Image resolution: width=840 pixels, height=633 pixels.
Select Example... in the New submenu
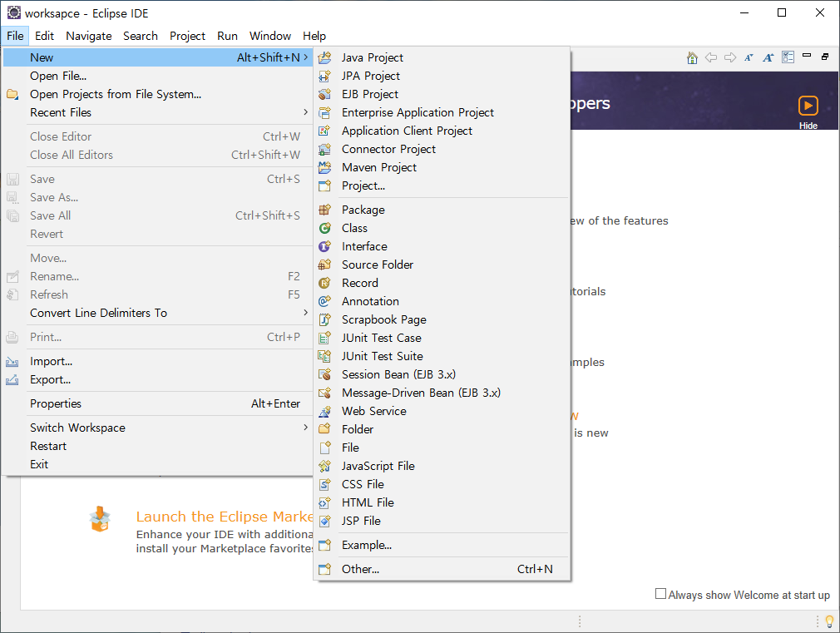click(x=442, y=545)
